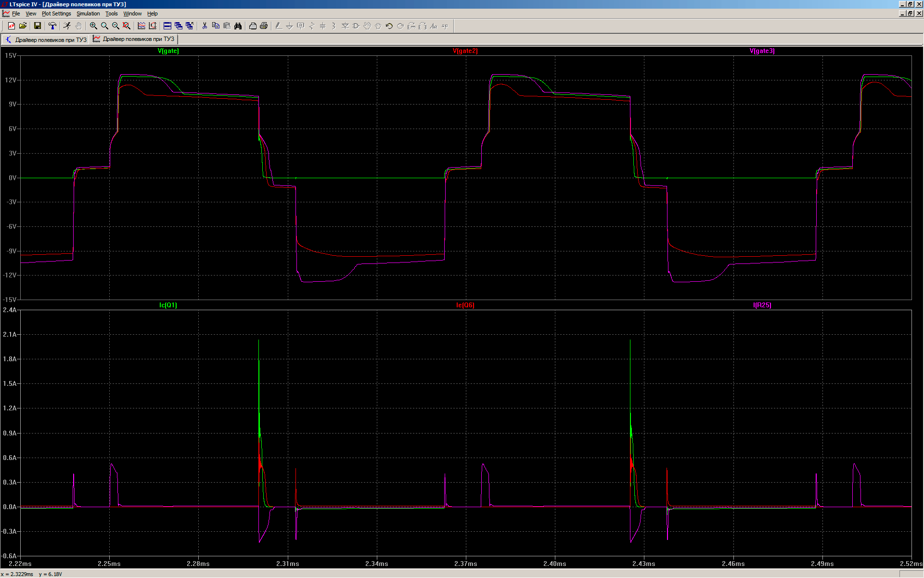Open the Control Panel hammer icon

click(52, 26)
